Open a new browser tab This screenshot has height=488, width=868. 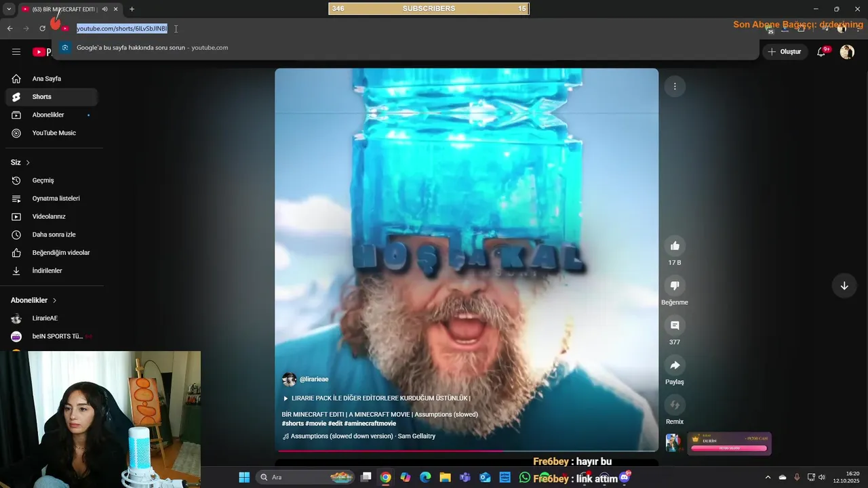click(x=132, y=9)
